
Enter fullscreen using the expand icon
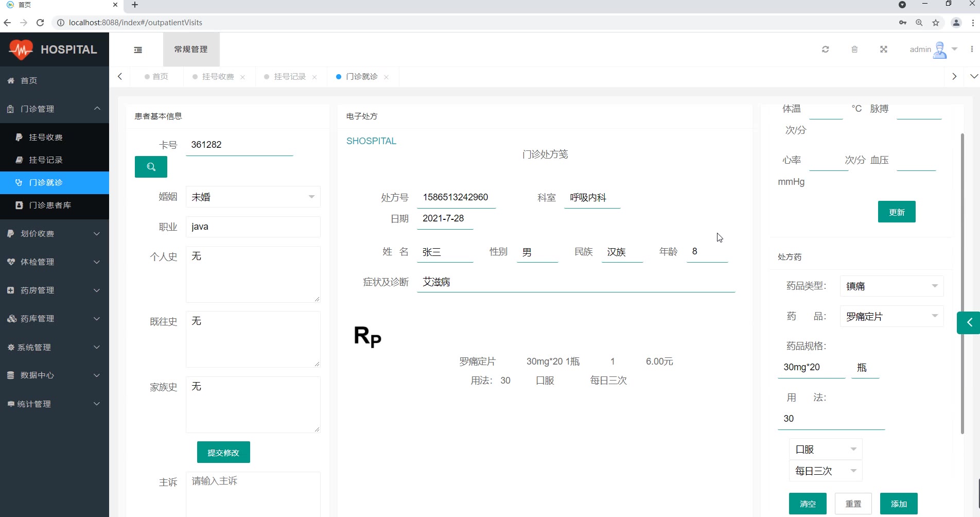[x=883, y=49]
